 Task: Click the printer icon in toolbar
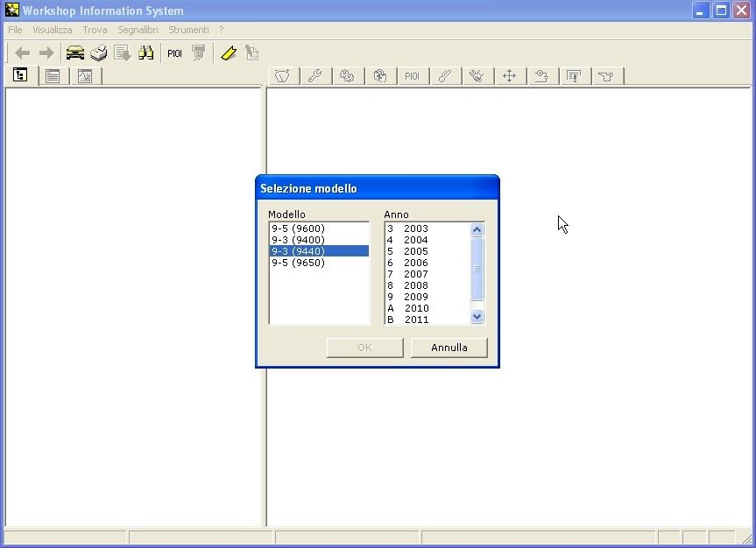tap(99, 53)
